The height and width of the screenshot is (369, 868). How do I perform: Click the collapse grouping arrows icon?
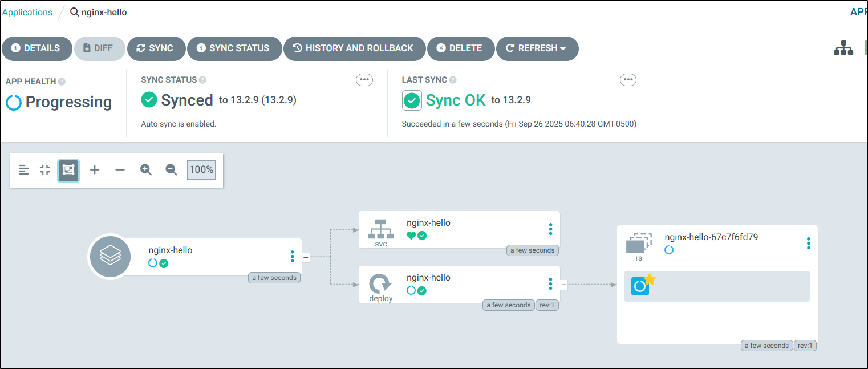[45, 170]
